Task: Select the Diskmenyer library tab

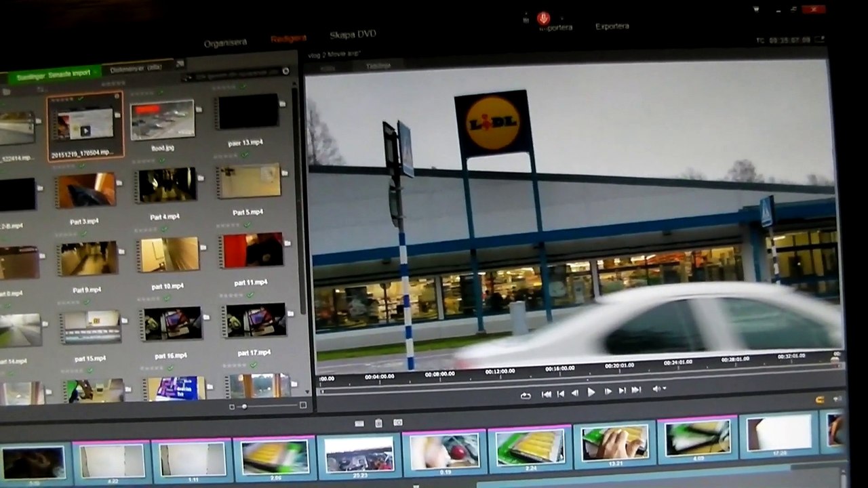Action: [136, 68]
